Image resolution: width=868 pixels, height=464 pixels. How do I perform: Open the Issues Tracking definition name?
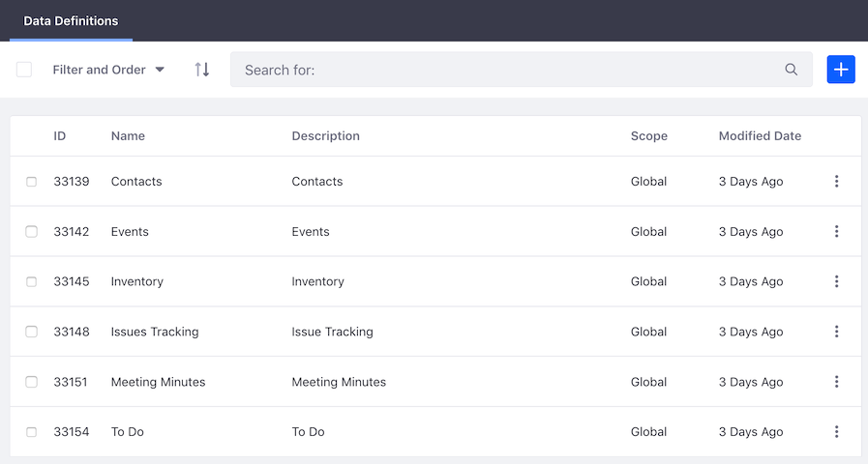point(155,332)
